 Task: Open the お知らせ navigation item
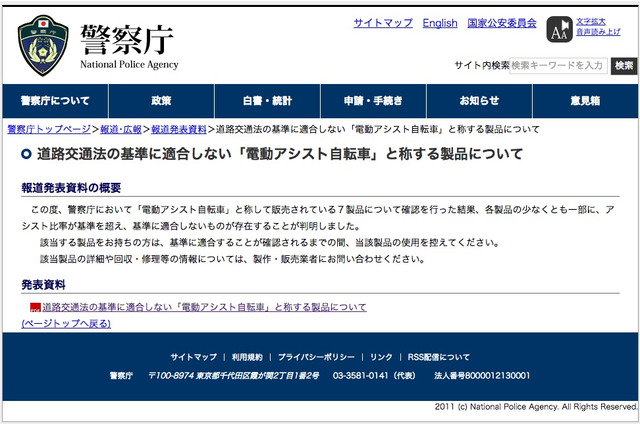479,101
